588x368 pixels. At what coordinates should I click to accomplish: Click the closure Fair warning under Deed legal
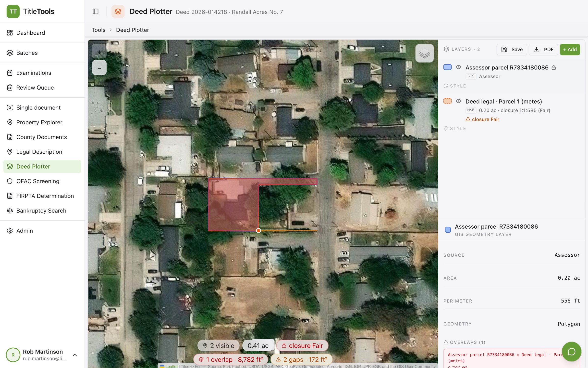point(482,119)
